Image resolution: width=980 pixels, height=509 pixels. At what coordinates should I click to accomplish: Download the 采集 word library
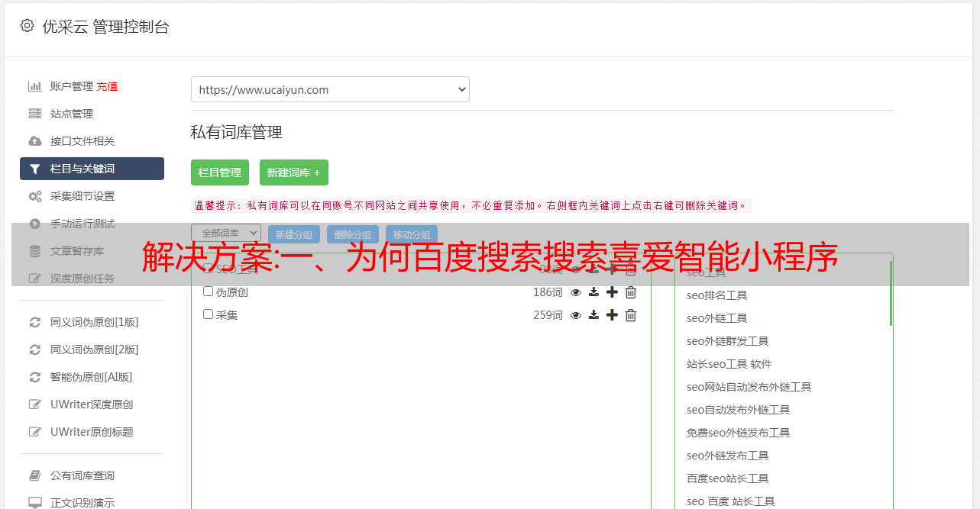coord(593,315)
